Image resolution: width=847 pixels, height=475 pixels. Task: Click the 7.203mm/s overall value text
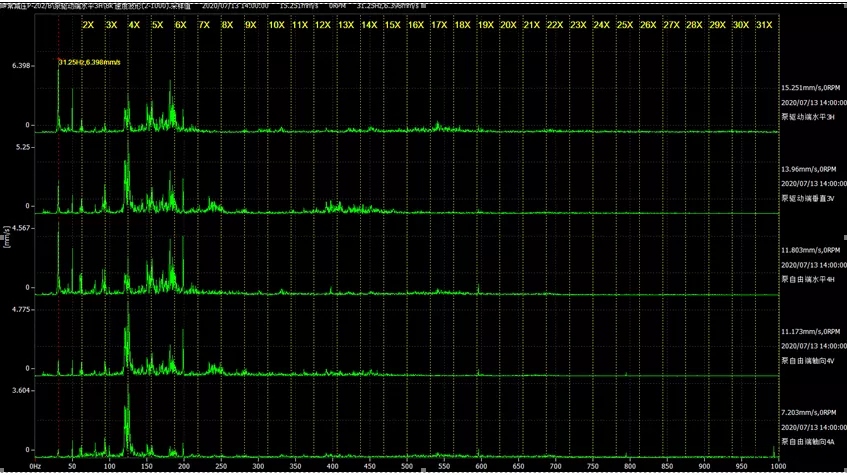[x=811, y=412]
